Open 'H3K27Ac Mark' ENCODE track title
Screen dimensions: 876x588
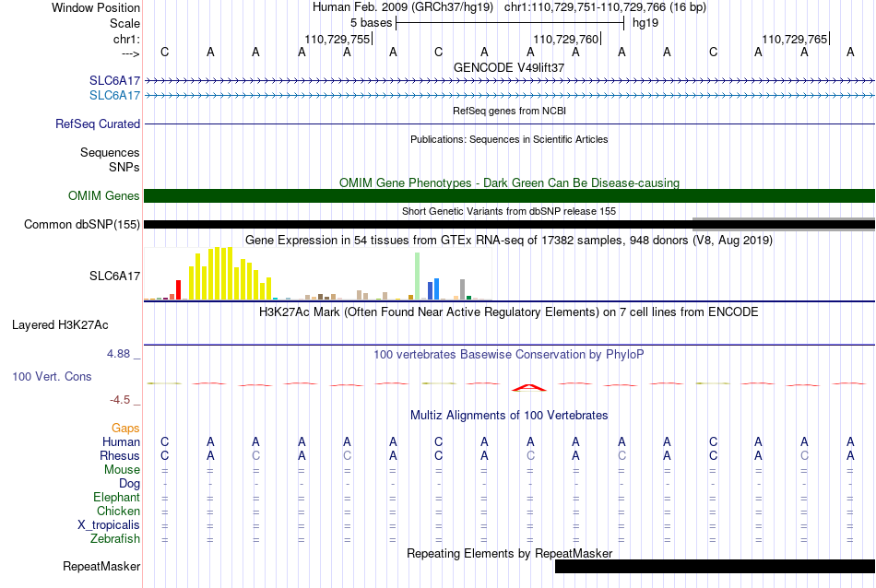click(x=509, y=312)
